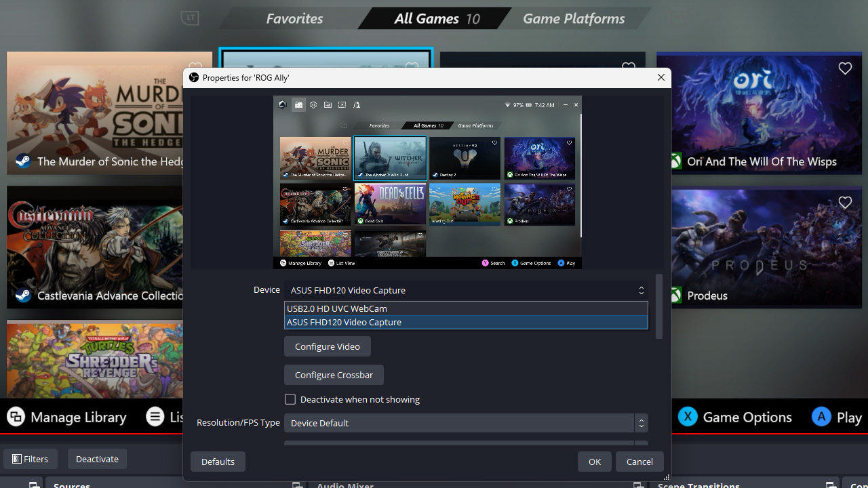The image size is (868, 488).
Task: Dismiss the dialog with Cancel
Action: [639, 462]
